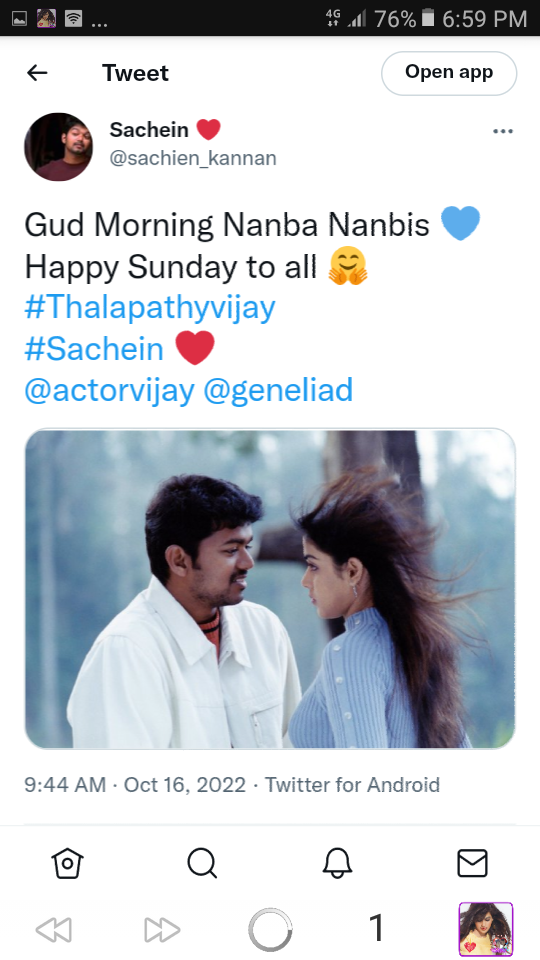
Task: Tap the Open app button
Action: coord(449,73)
